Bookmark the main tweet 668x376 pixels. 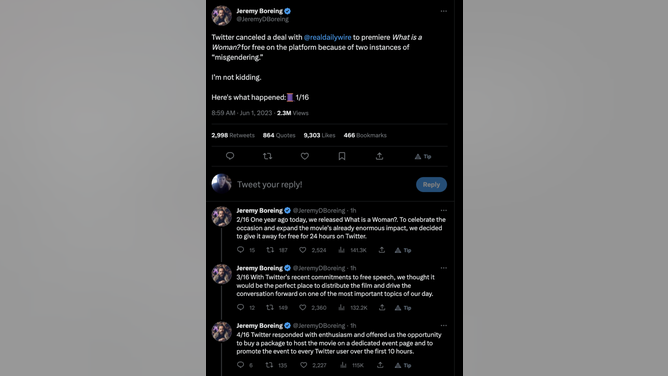(x=342, y=156)
